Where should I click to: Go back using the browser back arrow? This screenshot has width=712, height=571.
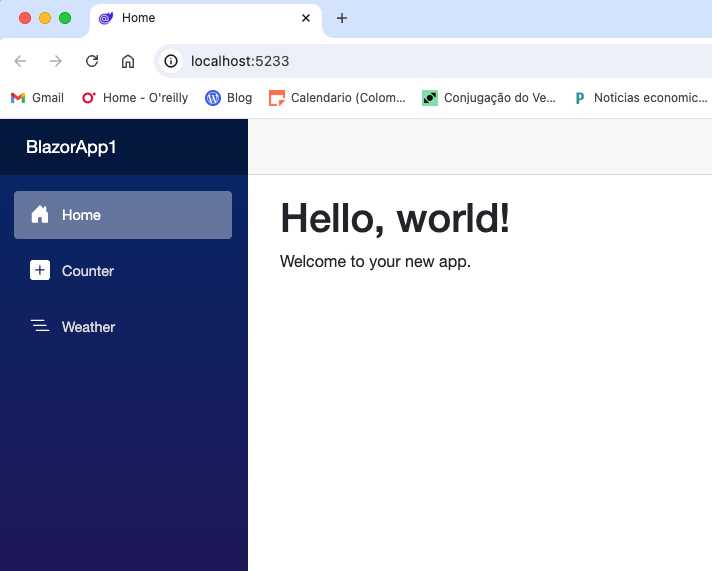tap(20, 61)
